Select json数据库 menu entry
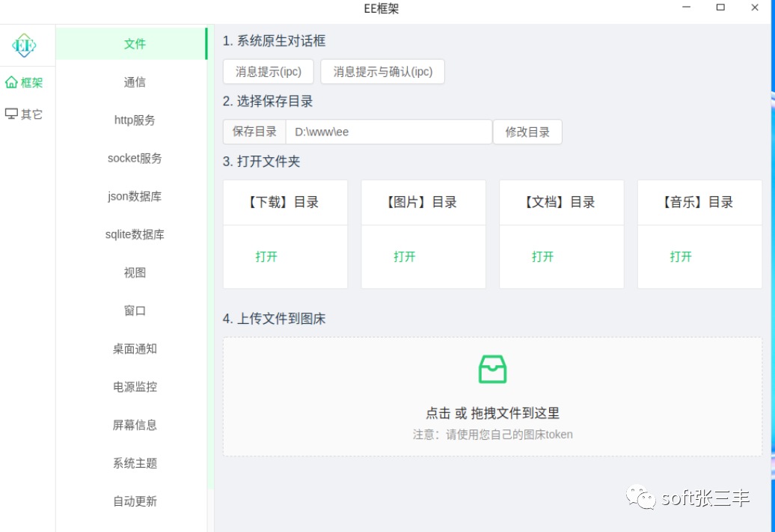Screen dimensions: 775x532 point(135,197)
